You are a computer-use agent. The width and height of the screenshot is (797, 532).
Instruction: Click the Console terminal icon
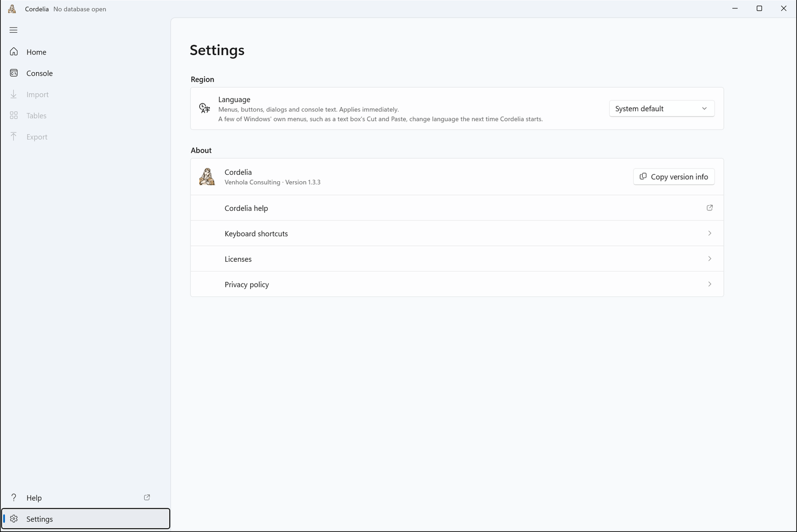pos(14,73)
